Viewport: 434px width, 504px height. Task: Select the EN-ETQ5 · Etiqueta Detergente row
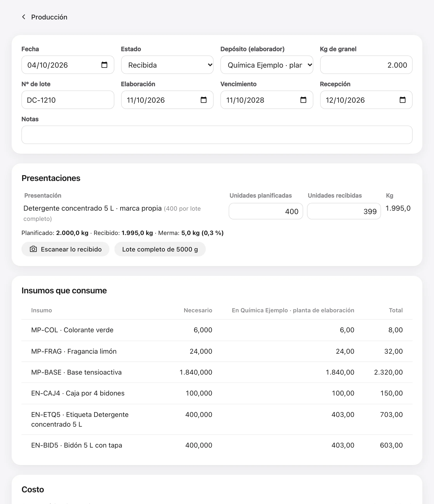(x=217, y=419)
